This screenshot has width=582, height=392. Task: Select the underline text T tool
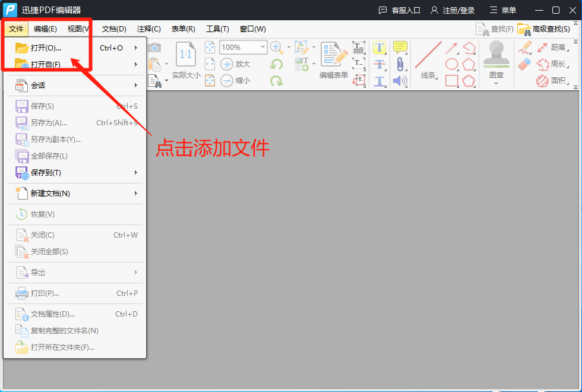[379, 81]
